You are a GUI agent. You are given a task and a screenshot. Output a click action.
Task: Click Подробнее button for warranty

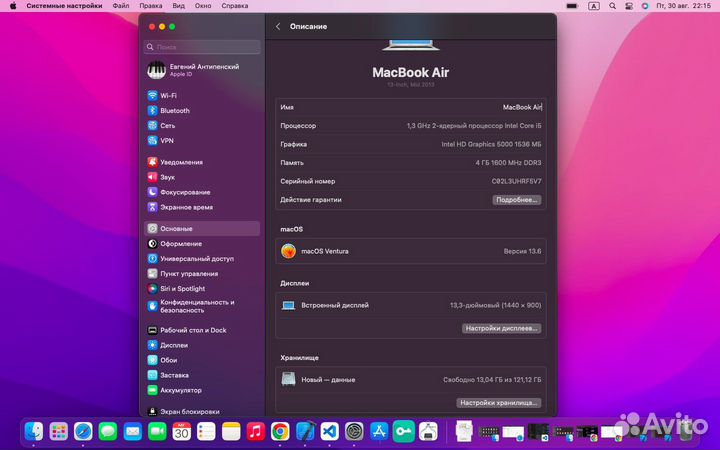coord(517,200)
